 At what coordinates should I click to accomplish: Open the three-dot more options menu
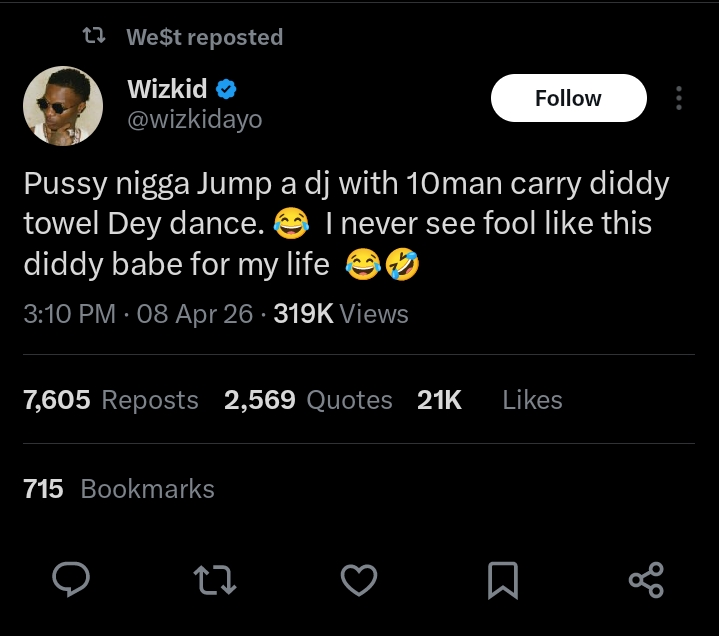coord(679,98)
